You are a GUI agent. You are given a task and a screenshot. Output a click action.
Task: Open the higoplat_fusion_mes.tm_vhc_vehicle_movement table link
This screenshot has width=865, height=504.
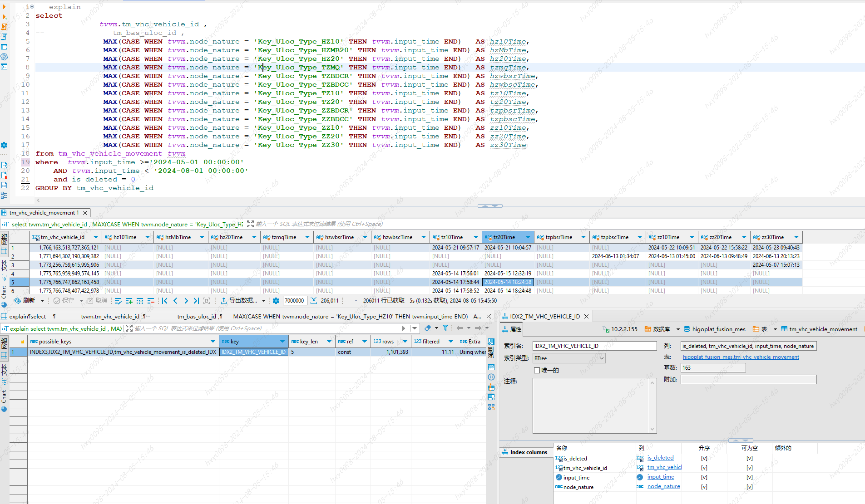741,357
